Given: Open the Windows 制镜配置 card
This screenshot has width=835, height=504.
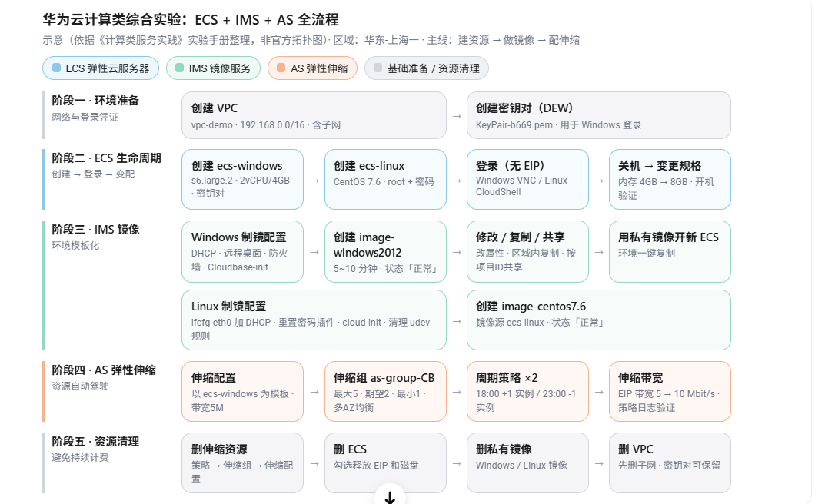Looking at the screenshot, I should coord(242,251).
